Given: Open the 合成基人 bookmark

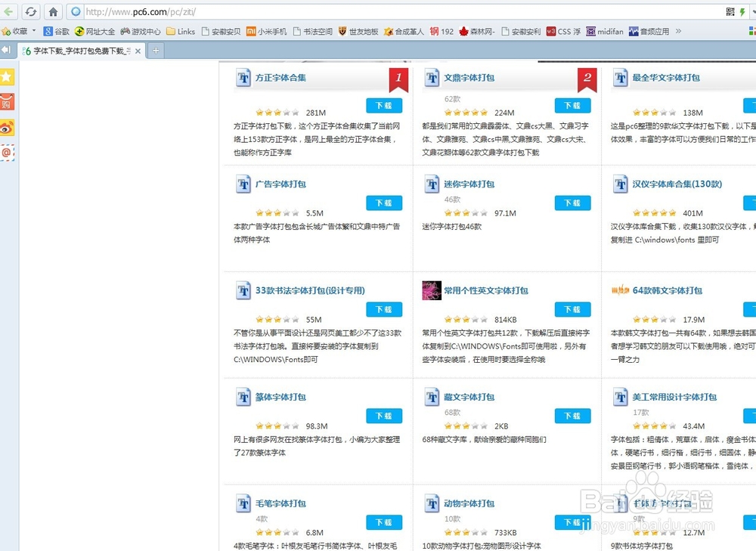Looking at the screenshot, I should click(404, 31).
